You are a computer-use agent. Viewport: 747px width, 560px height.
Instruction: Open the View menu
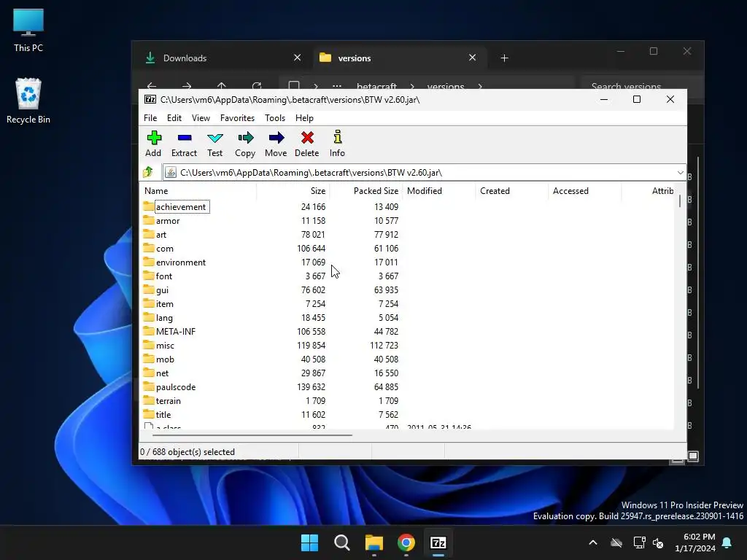pyautogui.click(x=201, y=118)
